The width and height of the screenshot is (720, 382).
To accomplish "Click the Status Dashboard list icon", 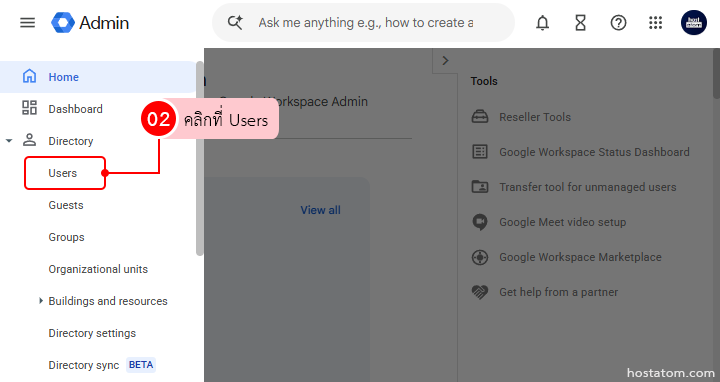I will 480,152.
